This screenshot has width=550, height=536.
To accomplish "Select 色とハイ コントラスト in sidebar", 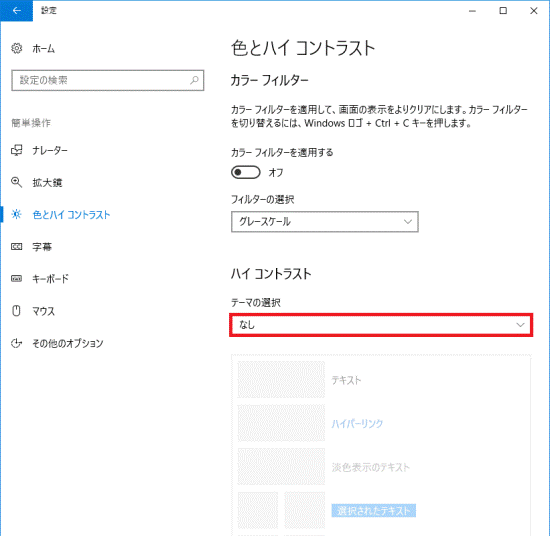I will tap(71, 215).
